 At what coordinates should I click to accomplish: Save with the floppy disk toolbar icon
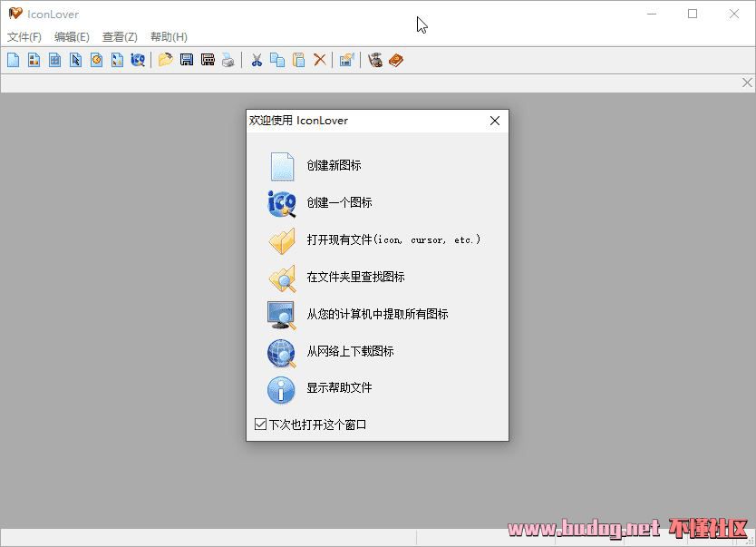(x=187, y=60)
